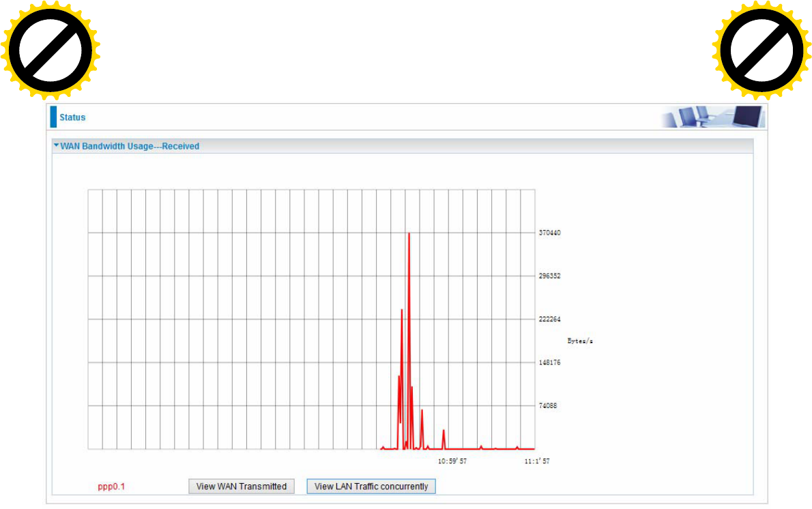Click the View WAN Transmitted button
Screen dimensions: 812x509
click(242, 486)
